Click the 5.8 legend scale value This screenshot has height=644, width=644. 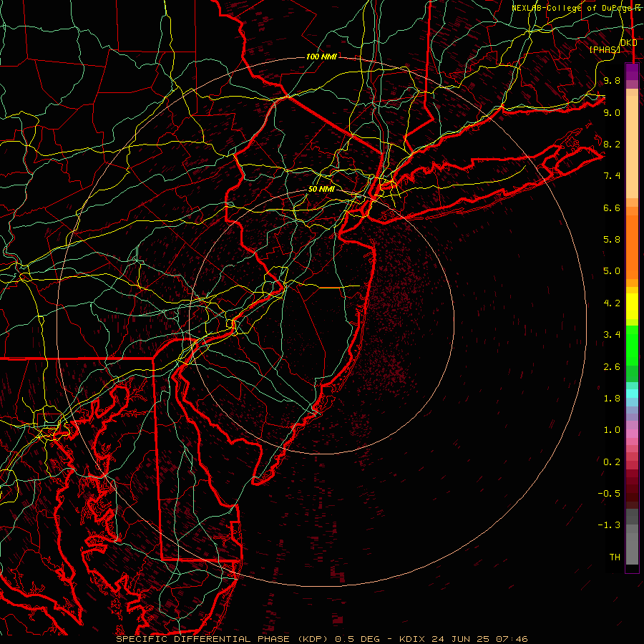612,240
